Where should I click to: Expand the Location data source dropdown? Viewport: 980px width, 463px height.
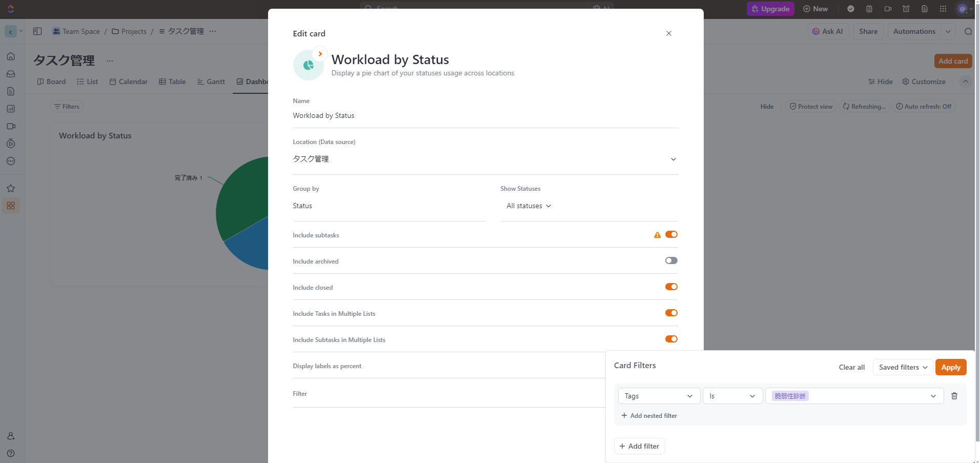pos(673,159)
